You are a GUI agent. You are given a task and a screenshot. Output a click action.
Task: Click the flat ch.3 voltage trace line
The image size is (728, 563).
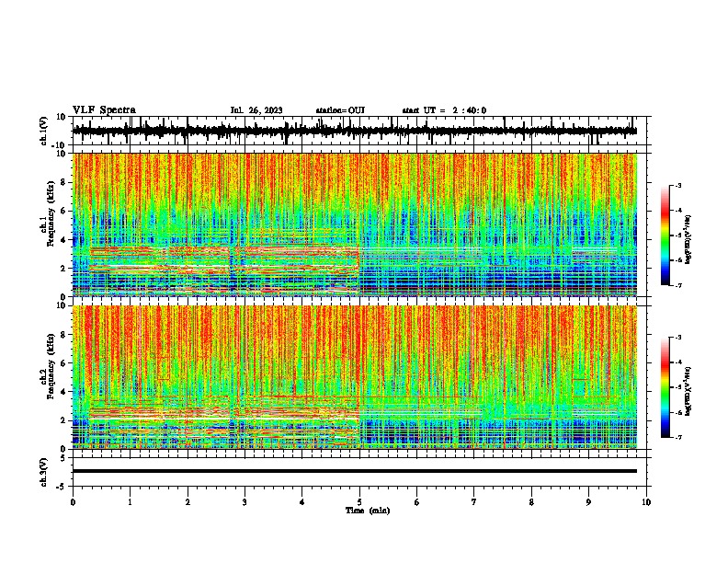[x=354, y=471]
